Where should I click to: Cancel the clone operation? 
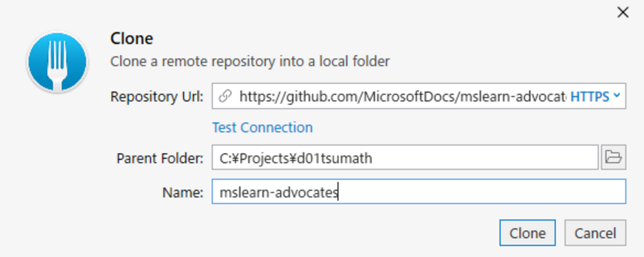(x=595, y=233)
